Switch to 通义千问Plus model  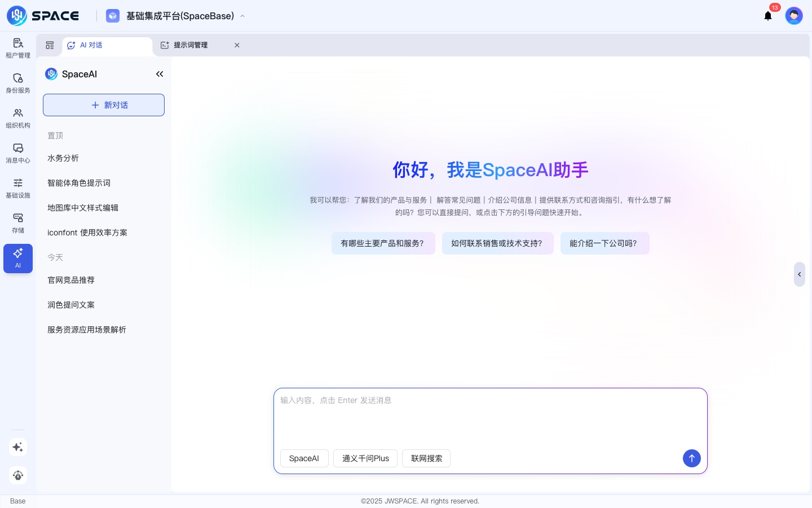coord(365,458)
